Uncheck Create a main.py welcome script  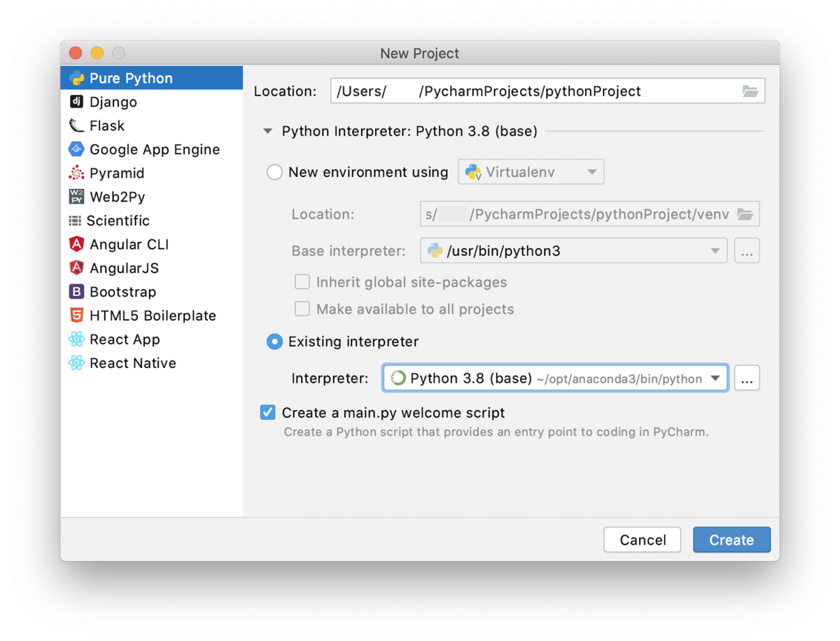[267, 413]
